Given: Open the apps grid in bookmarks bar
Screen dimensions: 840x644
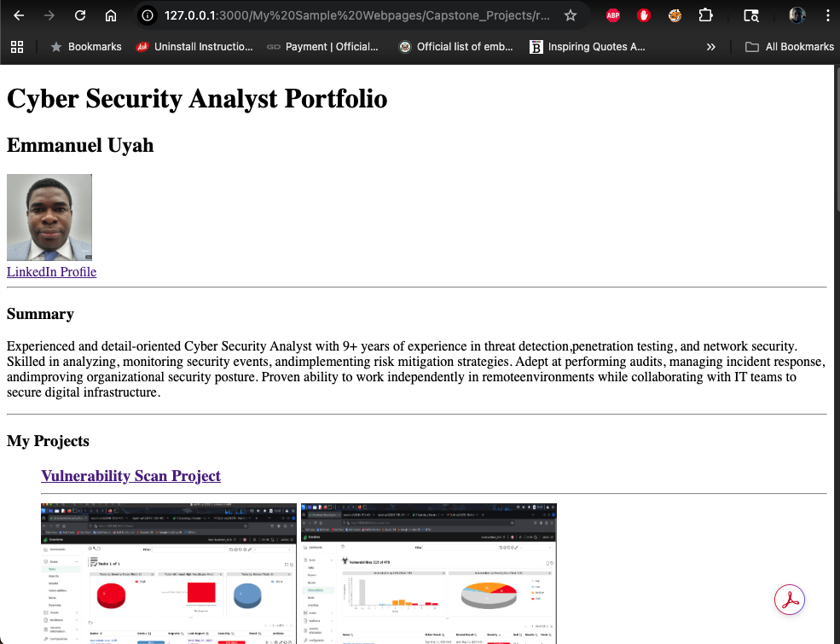Looking at the screenshot, I should [x=17, y=47].
